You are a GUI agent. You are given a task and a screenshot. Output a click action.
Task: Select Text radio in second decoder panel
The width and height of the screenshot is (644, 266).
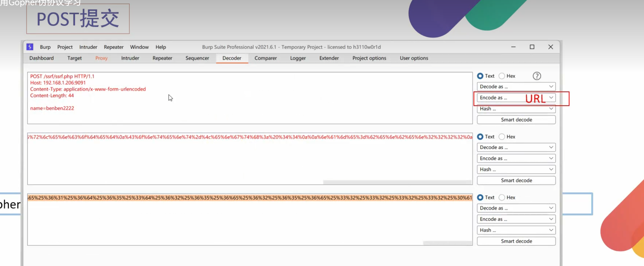480,137
